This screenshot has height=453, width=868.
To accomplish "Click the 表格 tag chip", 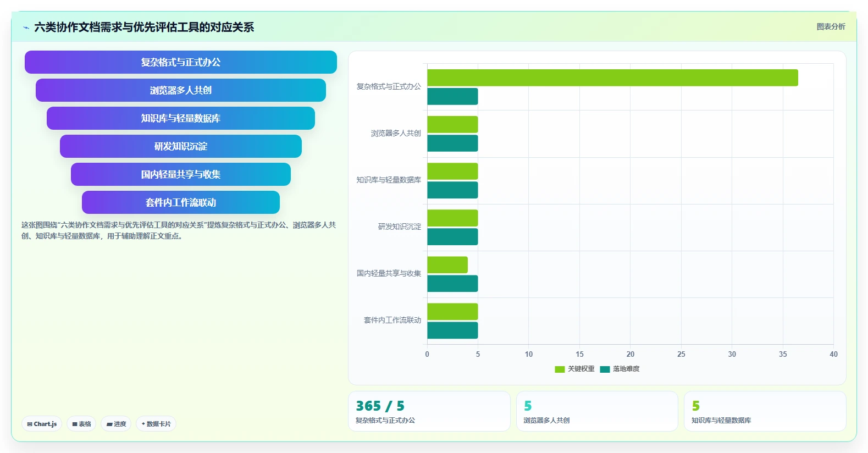I will 81,424.
